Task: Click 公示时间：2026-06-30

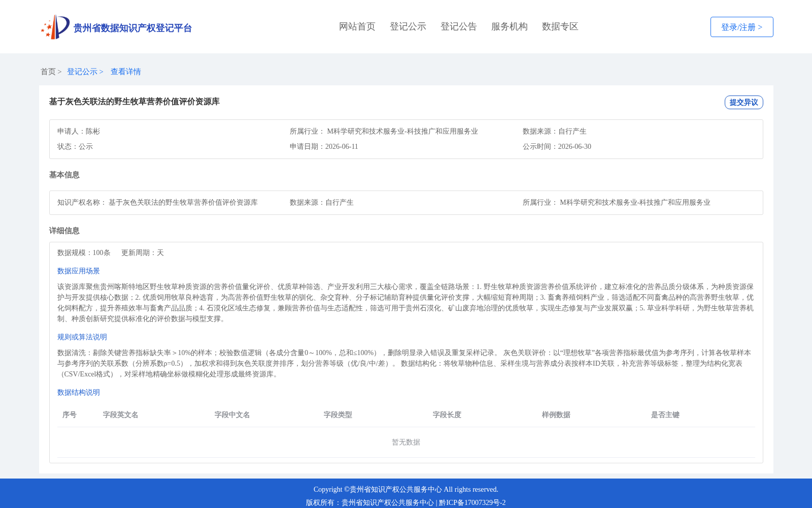Action: [557, 146]
